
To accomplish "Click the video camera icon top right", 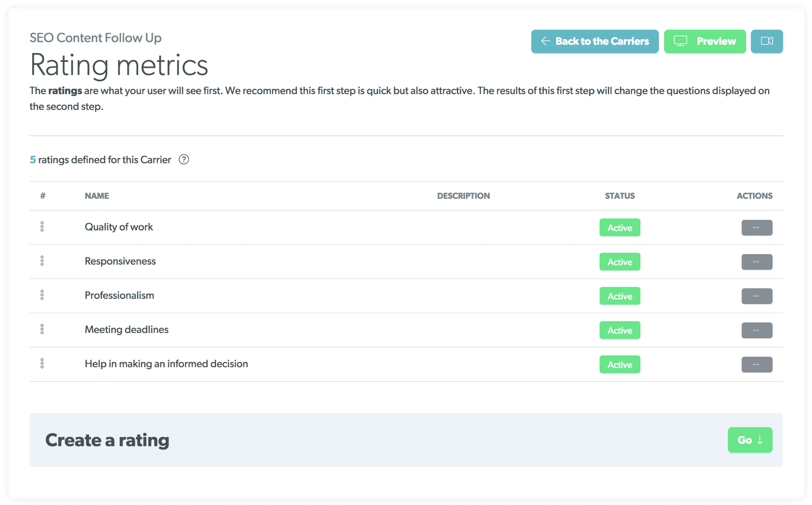I will [x=767, y=41].
